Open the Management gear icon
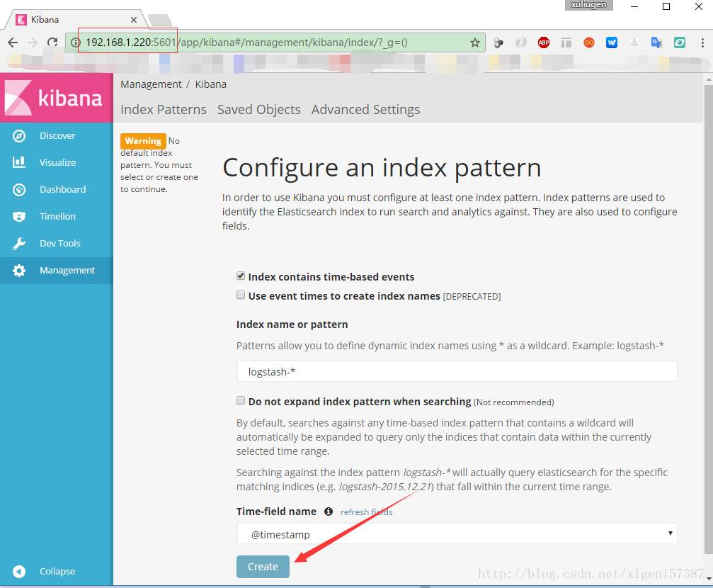The width and height of the screenshot is (713, 588). 19,271
